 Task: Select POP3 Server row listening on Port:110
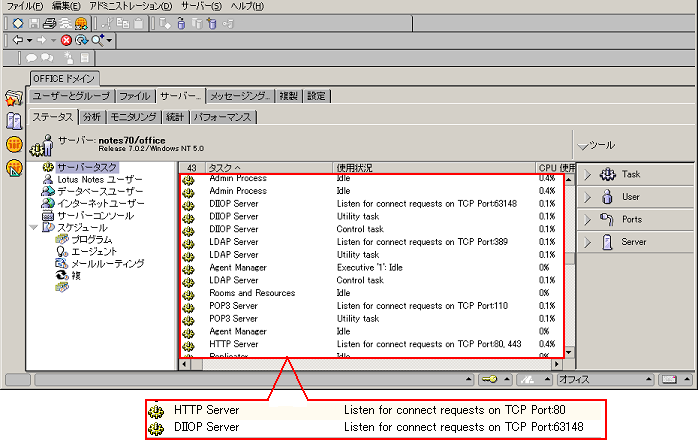coord(372,306)
